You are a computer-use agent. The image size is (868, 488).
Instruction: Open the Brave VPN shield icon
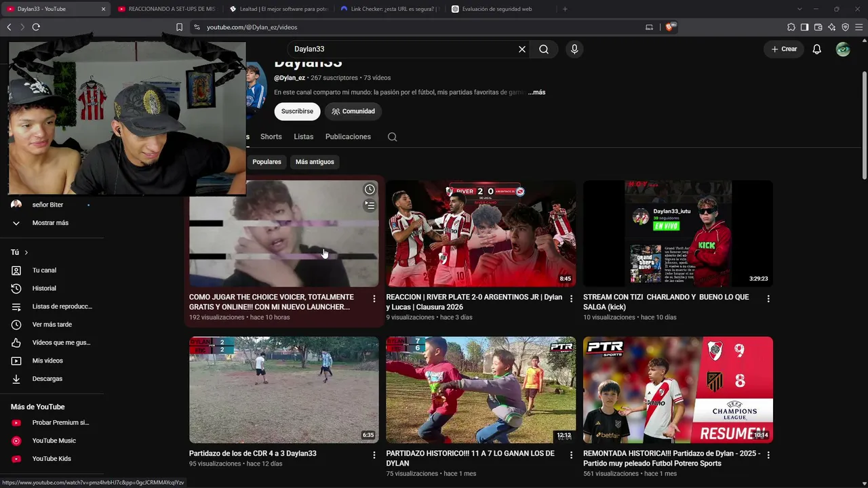pos(845,27)
